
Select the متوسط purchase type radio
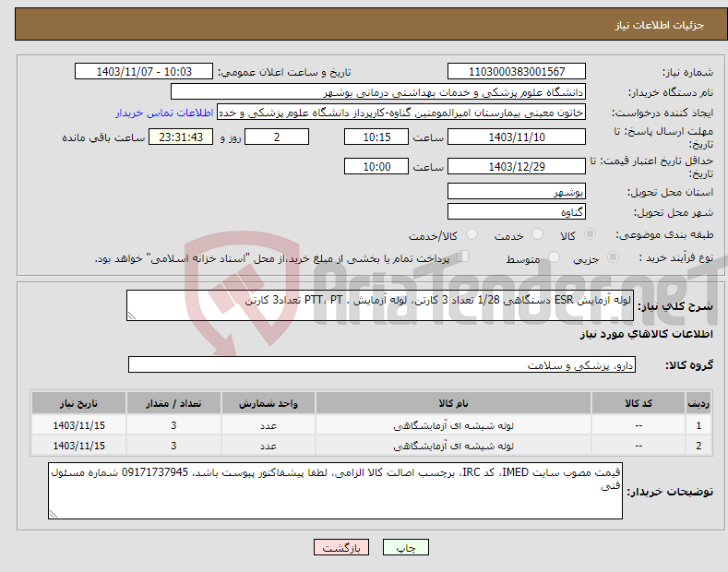(x=554, y=257)
